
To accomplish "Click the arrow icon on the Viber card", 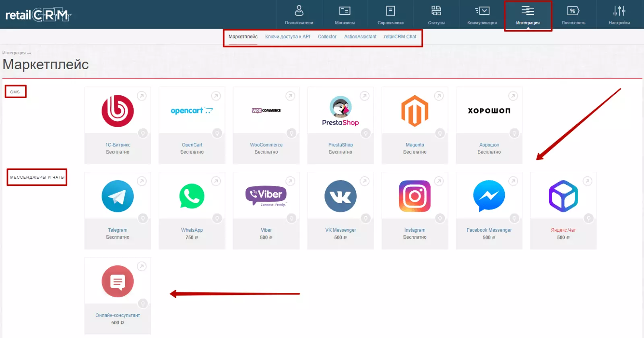I will [290, 181].
